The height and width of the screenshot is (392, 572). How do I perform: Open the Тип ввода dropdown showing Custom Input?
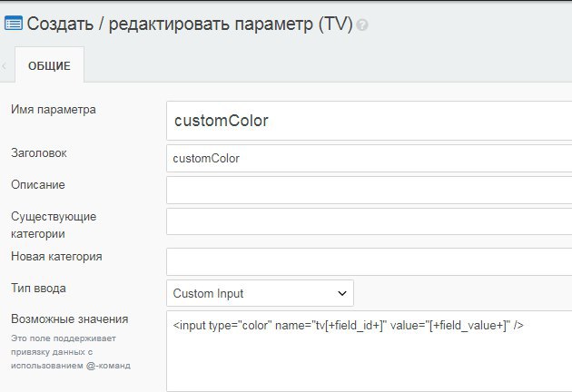261,293
